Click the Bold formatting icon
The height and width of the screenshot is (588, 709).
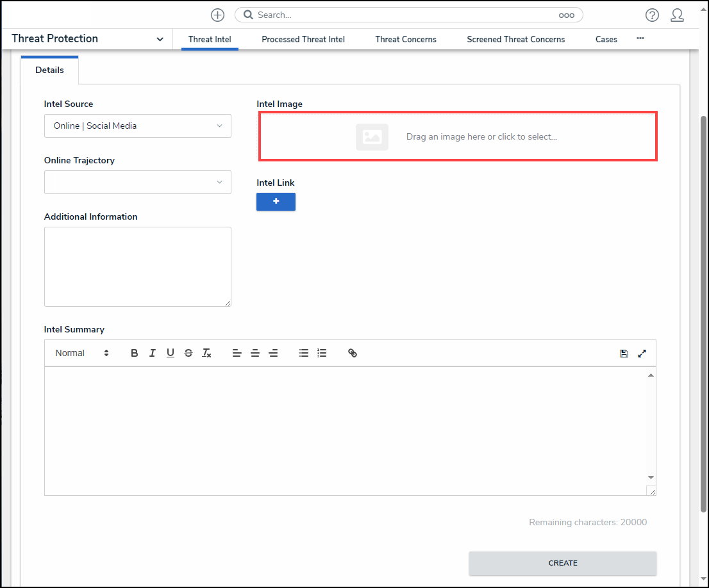[135, 353]
